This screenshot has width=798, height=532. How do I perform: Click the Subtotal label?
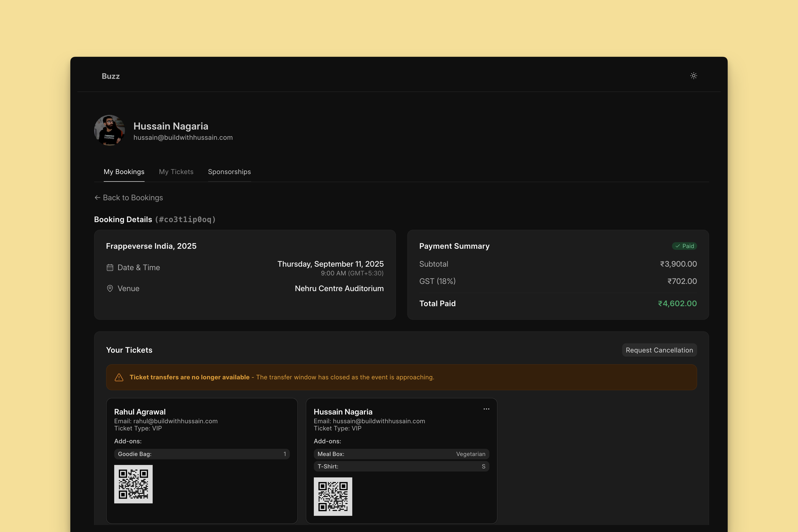point(434,264)
